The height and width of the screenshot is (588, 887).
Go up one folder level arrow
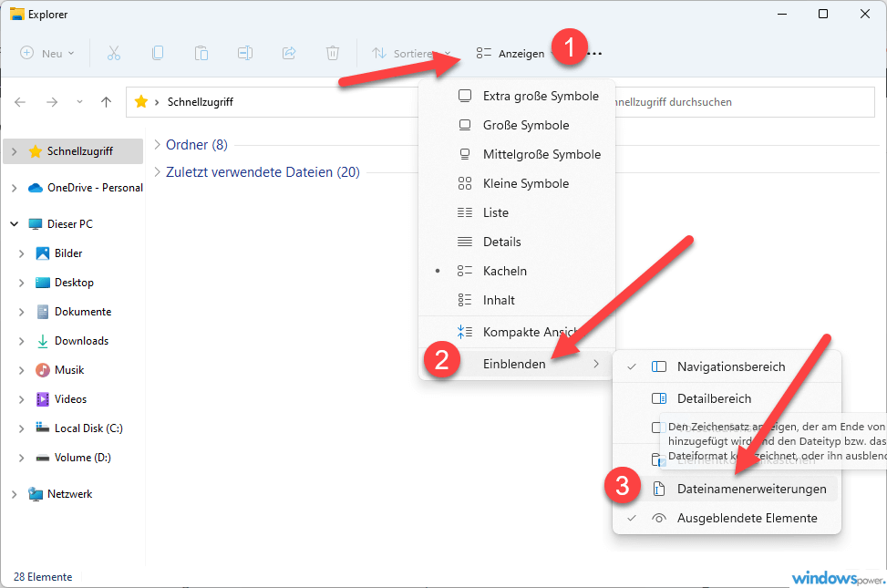pos(107,102)
